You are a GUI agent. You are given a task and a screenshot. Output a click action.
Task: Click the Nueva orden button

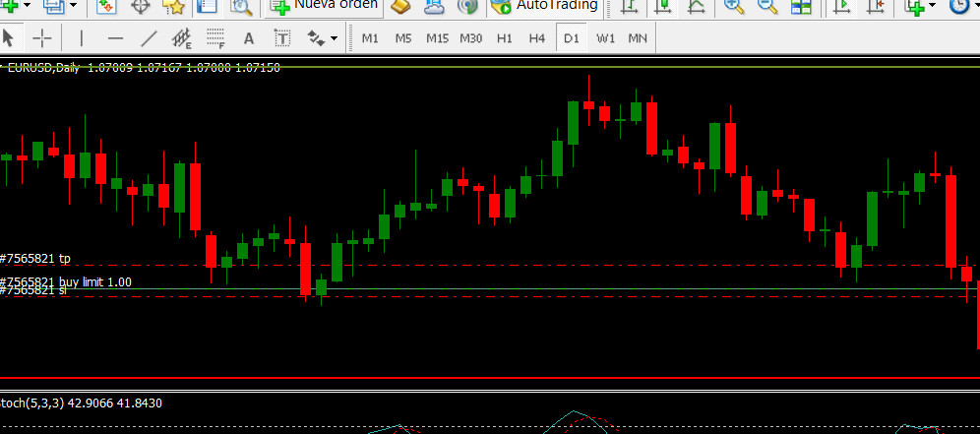point(325,6)
